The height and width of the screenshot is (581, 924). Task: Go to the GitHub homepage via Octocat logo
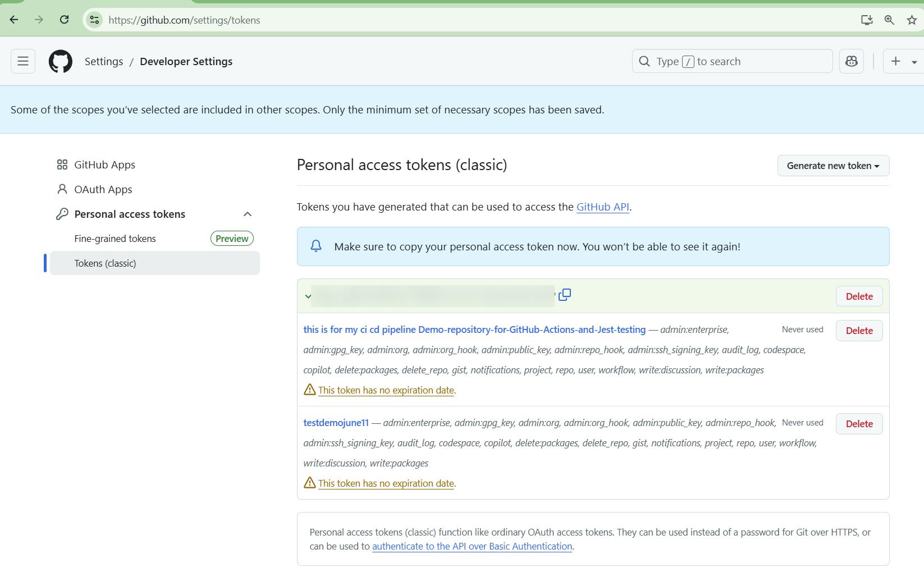[x=61, y=61]
